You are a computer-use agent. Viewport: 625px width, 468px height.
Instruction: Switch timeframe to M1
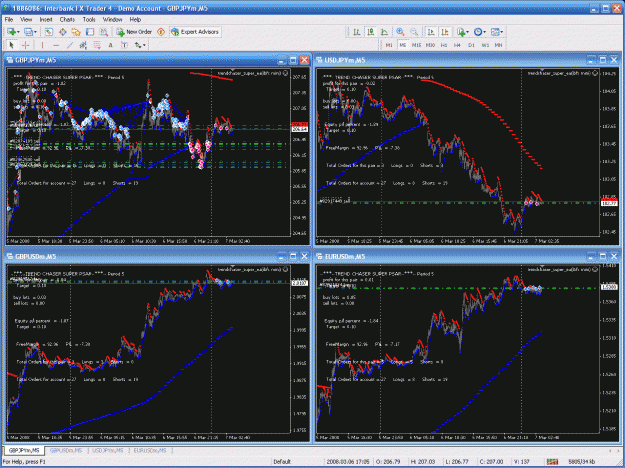(x=389, y=45)
